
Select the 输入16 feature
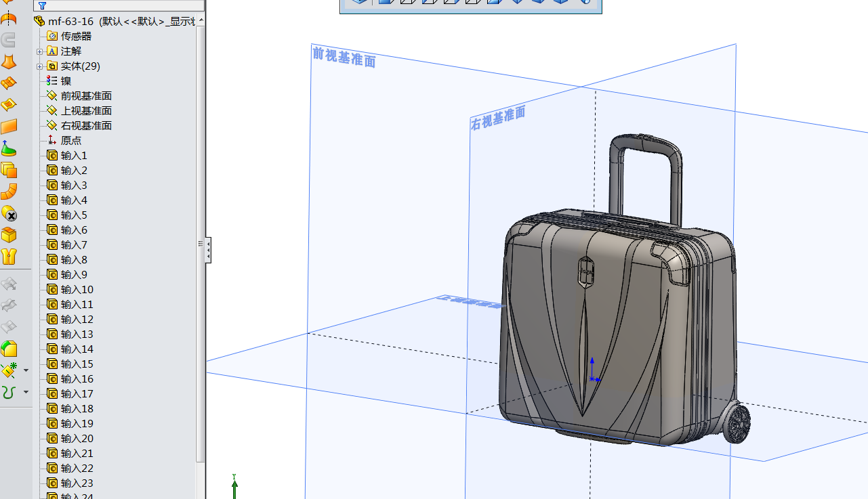(70, 379)
